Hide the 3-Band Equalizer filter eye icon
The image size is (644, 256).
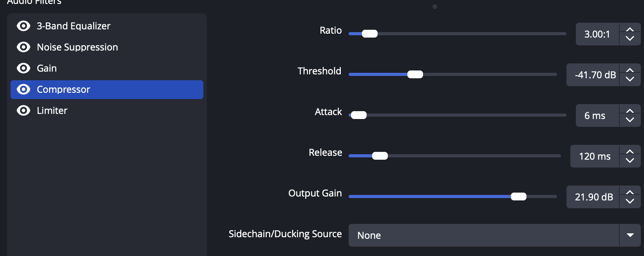(x=24, y=26)
